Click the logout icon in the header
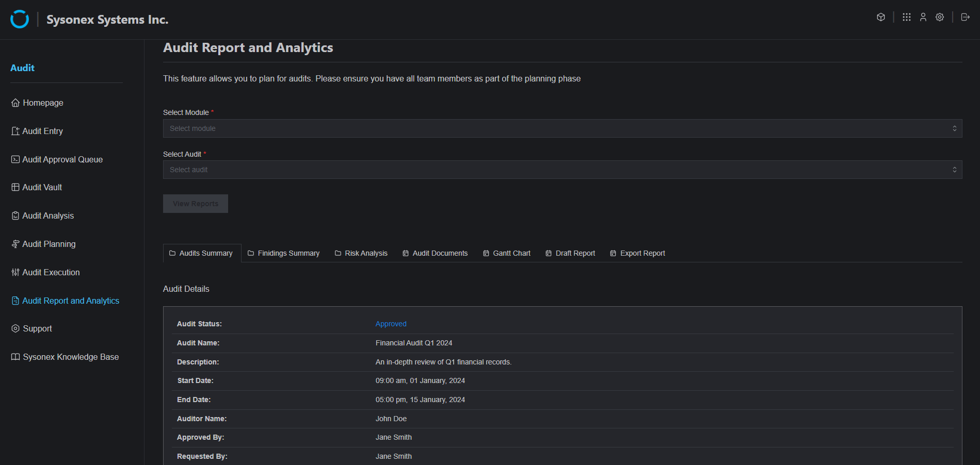Viewport: 980px width, 465px height. click(x=965, y=17)
